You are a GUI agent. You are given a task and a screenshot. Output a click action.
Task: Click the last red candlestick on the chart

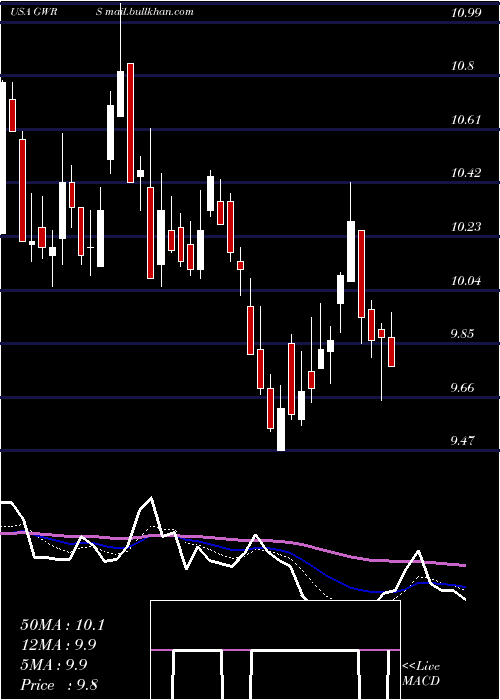pyautogui.click(x=392, y=352)
